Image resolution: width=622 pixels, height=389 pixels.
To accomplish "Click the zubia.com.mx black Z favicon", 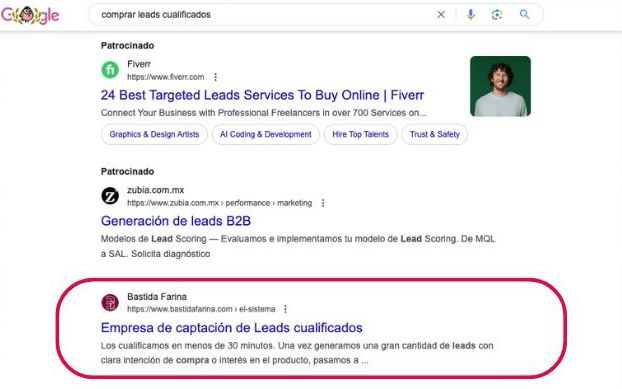I will coord(110,196).
